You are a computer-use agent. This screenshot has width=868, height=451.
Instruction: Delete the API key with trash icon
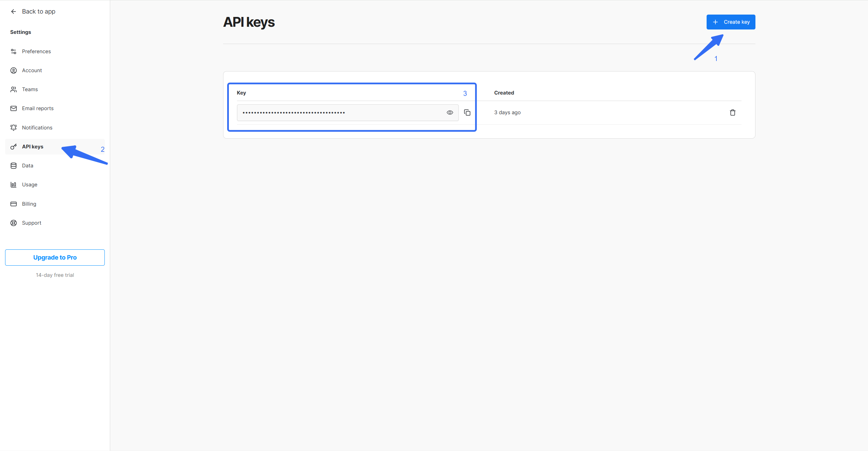tap(732, 112)
